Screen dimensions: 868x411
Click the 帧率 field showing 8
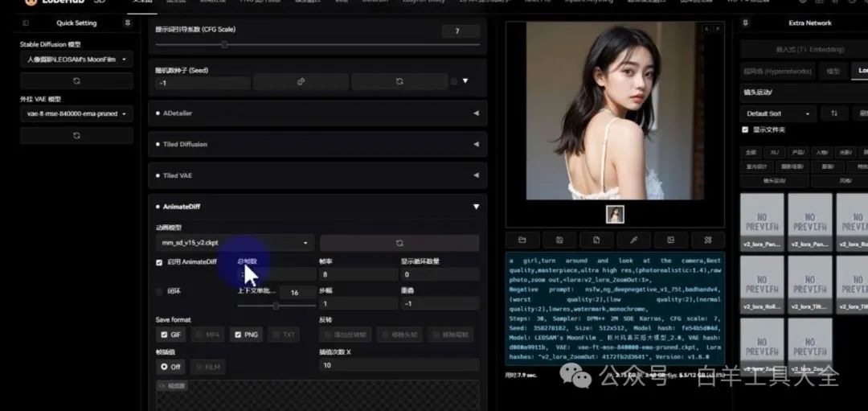click(x=358, y=273)
